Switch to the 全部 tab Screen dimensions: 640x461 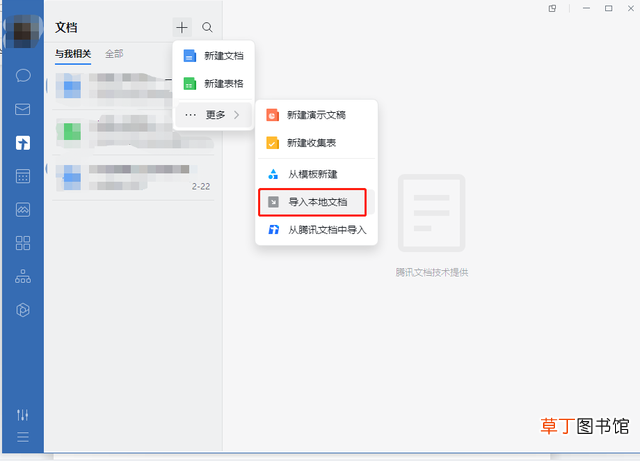tap(114, 54)
